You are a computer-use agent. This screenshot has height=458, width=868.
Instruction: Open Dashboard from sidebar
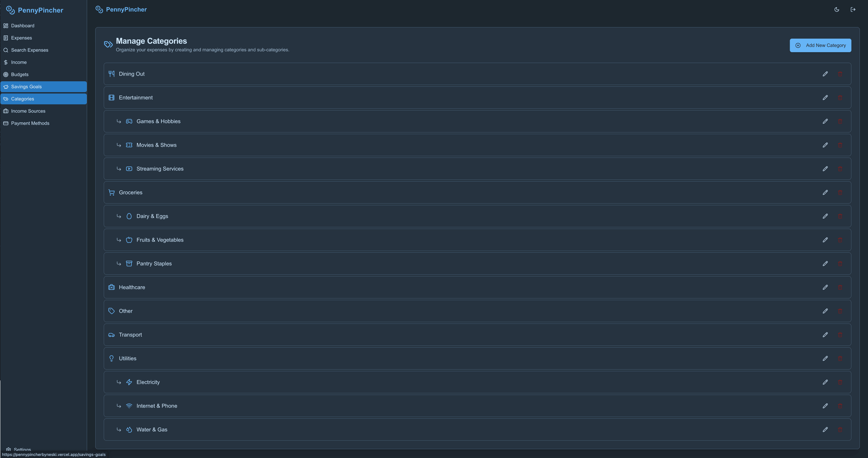click(22, 26)
